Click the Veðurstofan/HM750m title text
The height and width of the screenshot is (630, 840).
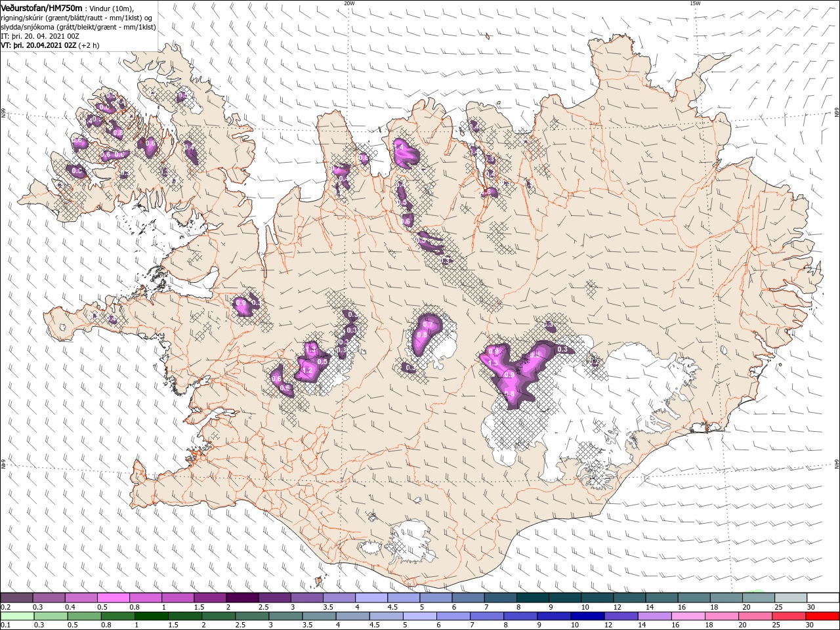41,7
